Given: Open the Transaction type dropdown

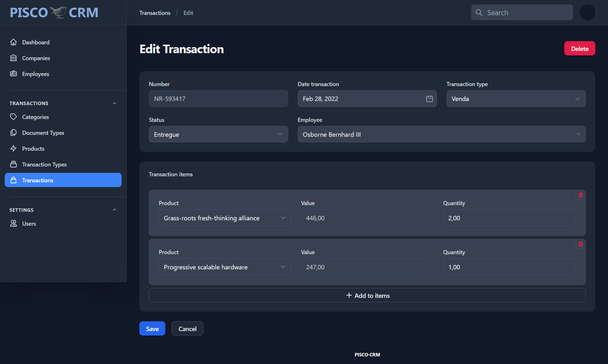Looking at the screenshot, I should (x=516, y=99).
